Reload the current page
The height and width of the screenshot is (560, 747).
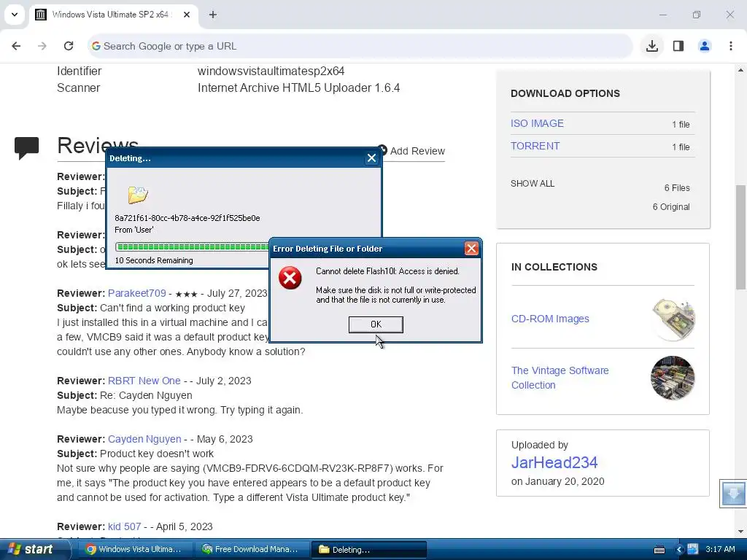coord(69,46)
